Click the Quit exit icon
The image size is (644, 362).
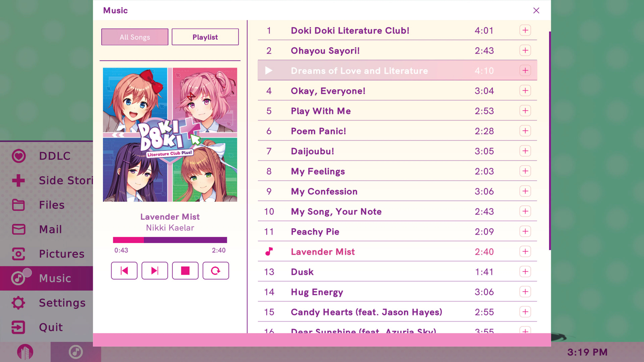pyautogui.click(x=19, y=327)
